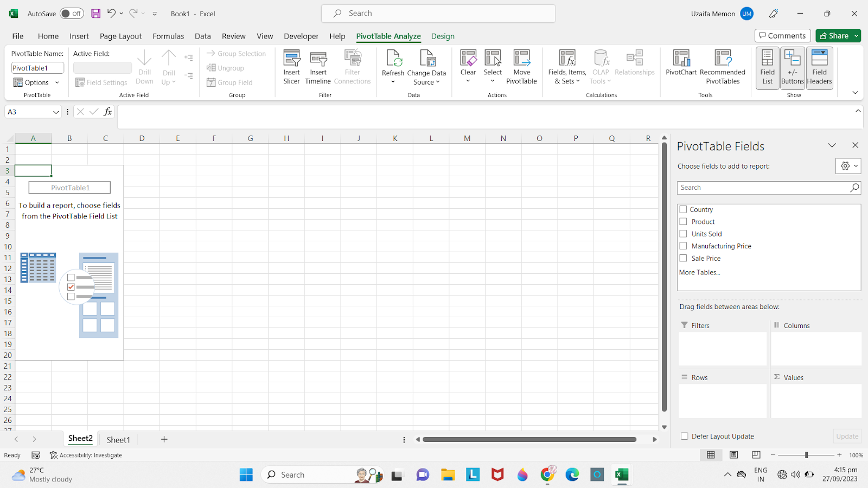Click the PivotTable Name input field
868x488 pixels.
[37, 68]
